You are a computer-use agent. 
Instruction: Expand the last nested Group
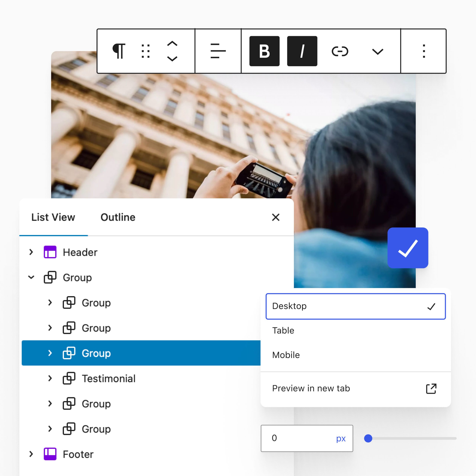click(x=50, y=429)
